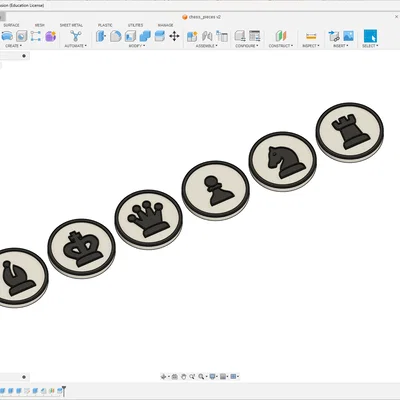The height and width of the screenshot is (400, 400).
Task: Click the Zoom icon beside the Pan hand
Action: (192, 377)
